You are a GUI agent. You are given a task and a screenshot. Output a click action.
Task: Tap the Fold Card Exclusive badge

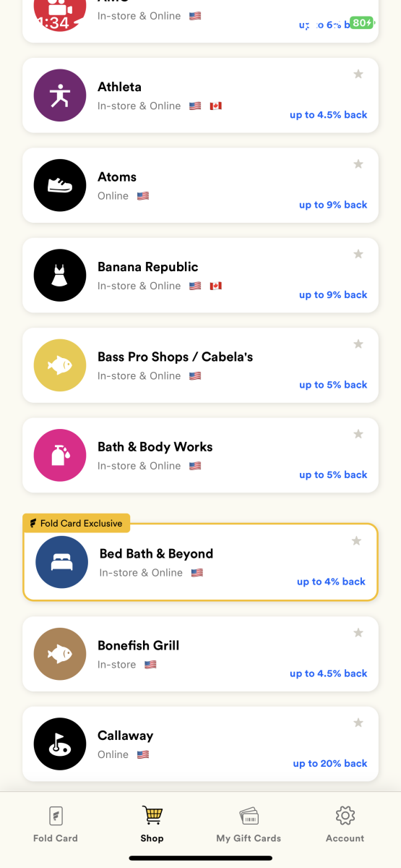point(76,523)
